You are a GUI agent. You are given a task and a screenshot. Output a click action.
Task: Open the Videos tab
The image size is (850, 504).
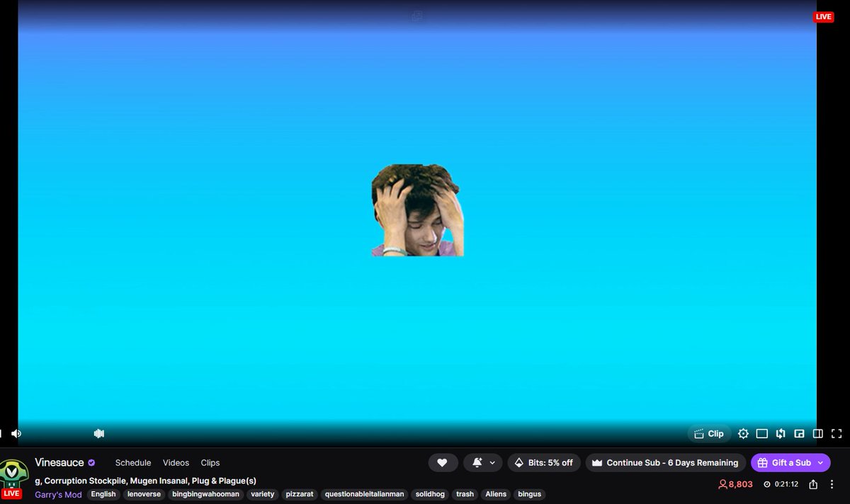(176, 463)
